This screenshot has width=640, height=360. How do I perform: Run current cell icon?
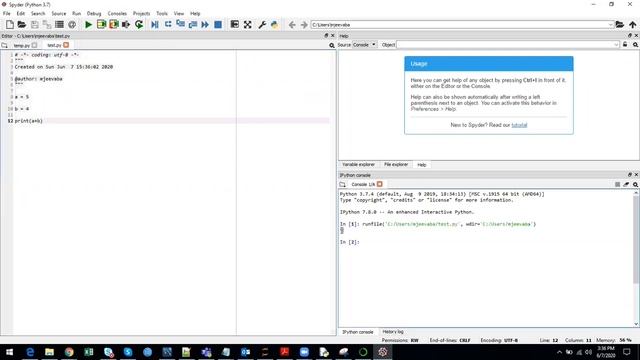[101, 24]
